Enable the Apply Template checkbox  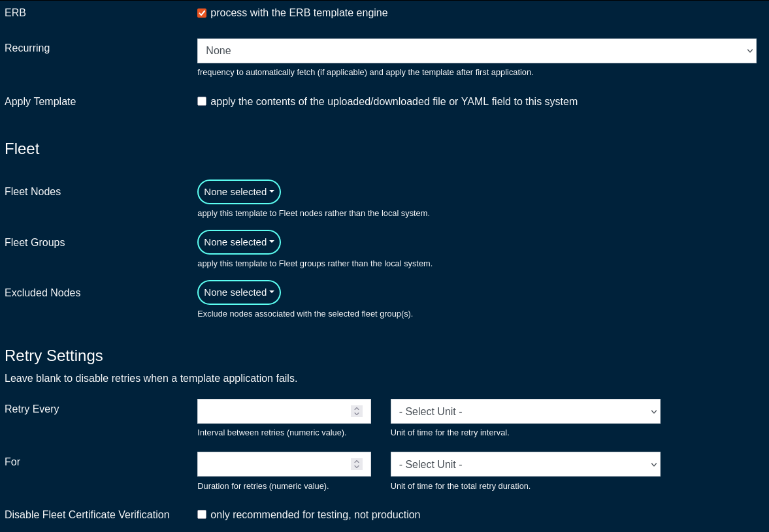pos(202,101)
